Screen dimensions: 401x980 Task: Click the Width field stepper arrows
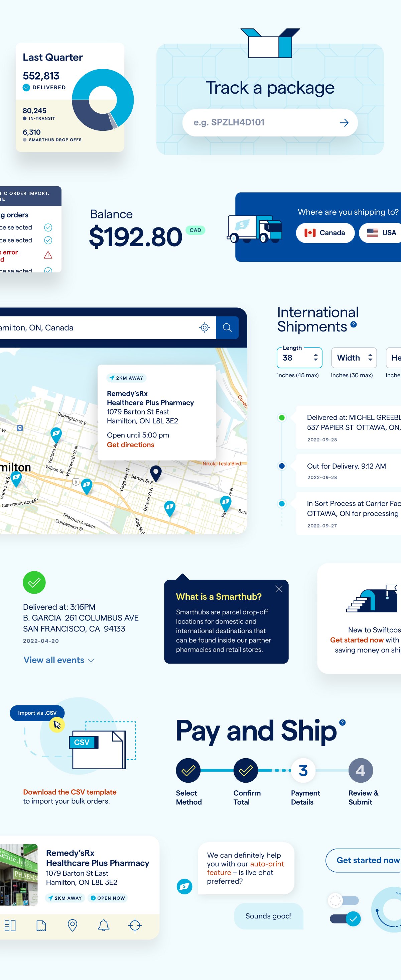point(370,358)
